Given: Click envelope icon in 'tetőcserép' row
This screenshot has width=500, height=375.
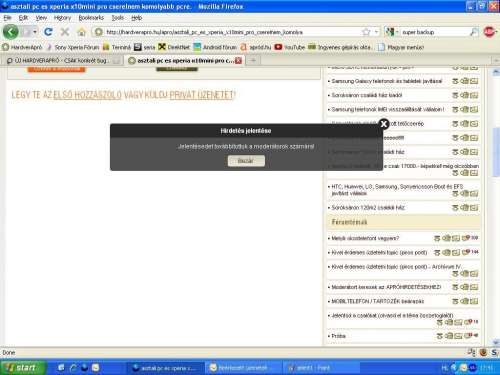Looking at the screenshot, I should click(474, 124).
